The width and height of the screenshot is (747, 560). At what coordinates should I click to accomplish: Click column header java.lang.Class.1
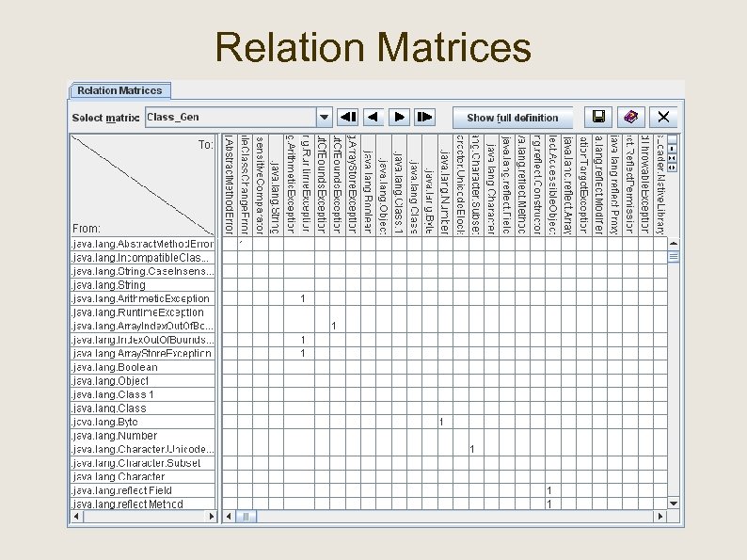coord(399,184)
